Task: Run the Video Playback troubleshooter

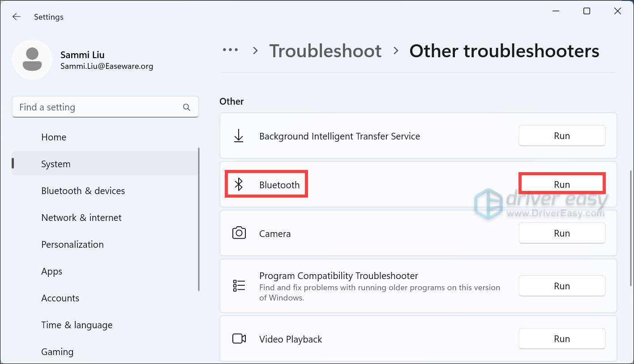Action: click(562, 339)
